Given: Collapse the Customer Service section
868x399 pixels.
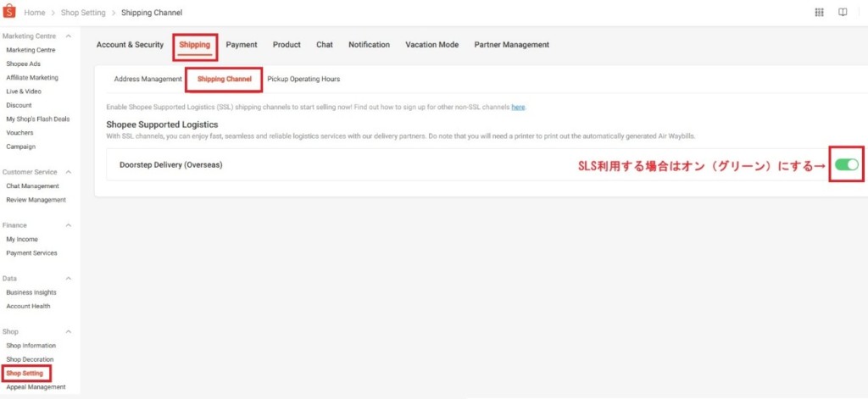Looking at the screenshot, I should [68, 172].
